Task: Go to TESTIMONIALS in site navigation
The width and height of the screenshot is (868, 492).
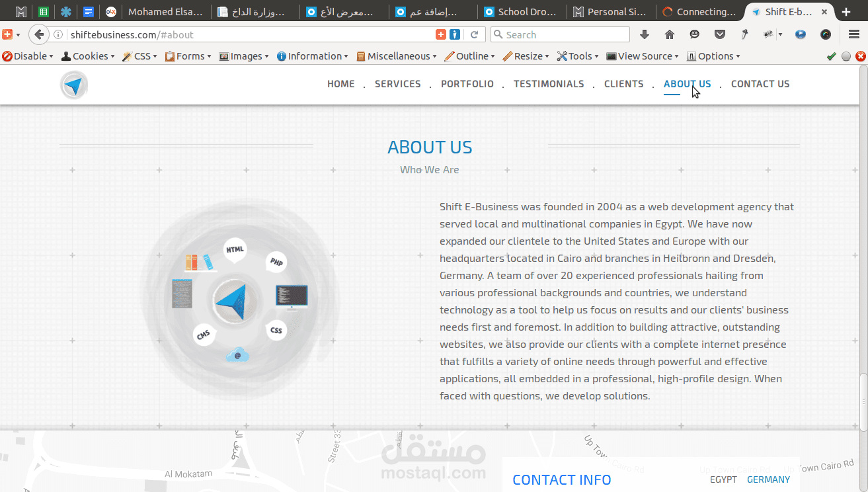Action: point(549,84)
